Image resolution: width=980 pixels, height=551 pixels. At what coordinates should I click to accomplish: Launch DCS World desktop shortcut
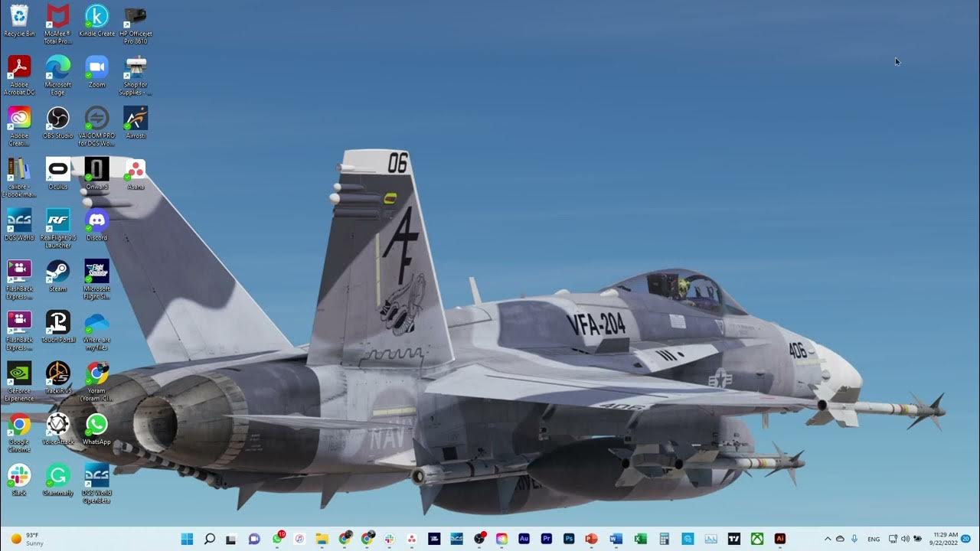19,225
